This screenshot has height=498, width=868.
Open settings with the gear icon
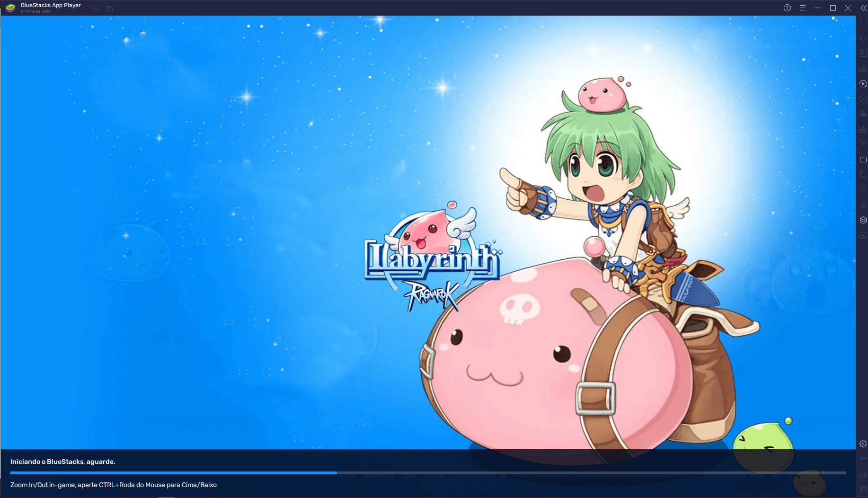click(863, 444)
